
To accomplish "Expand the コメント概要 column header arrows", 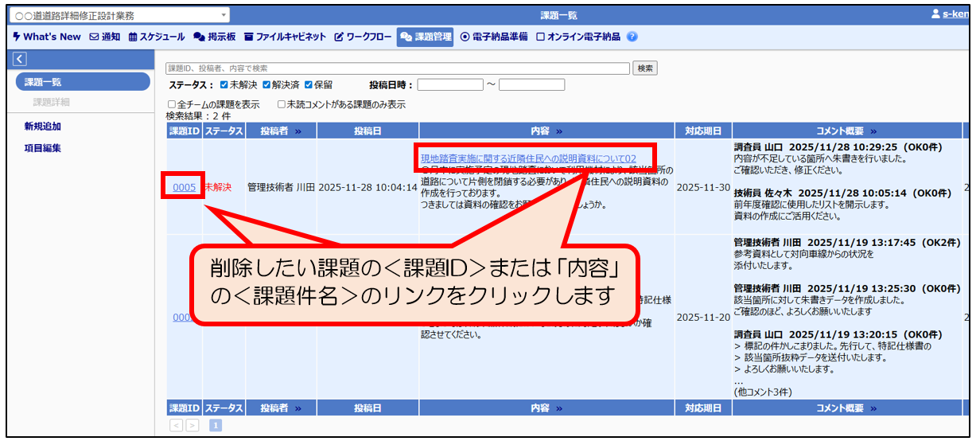I will pos(873,131).
